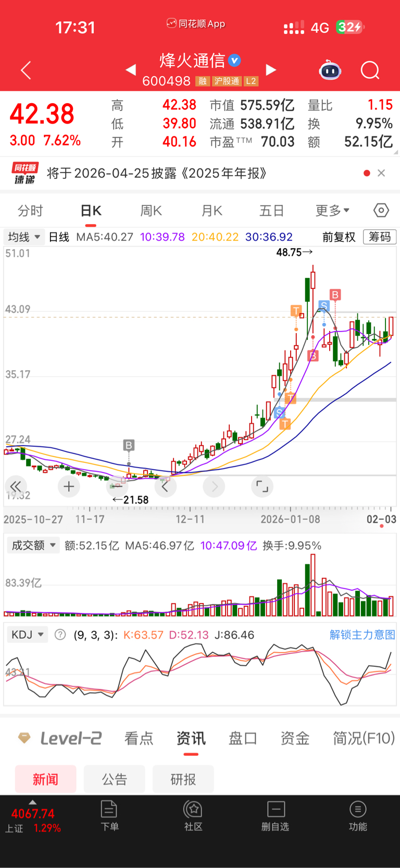Image resolution: width=400 pixels, height=868 pixels.
Task: Open the Level-2 tab
Action: [70, 738]
